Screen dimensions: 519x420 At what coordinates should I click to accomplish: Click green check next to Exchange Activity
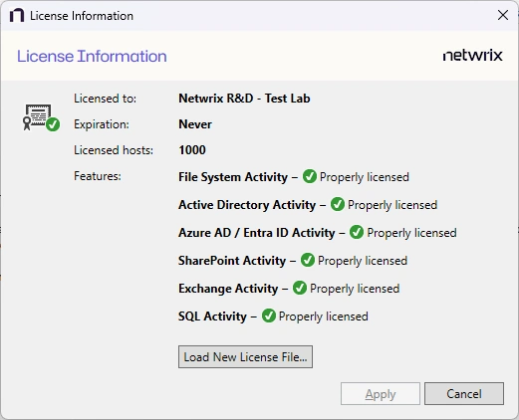(300, 288)
